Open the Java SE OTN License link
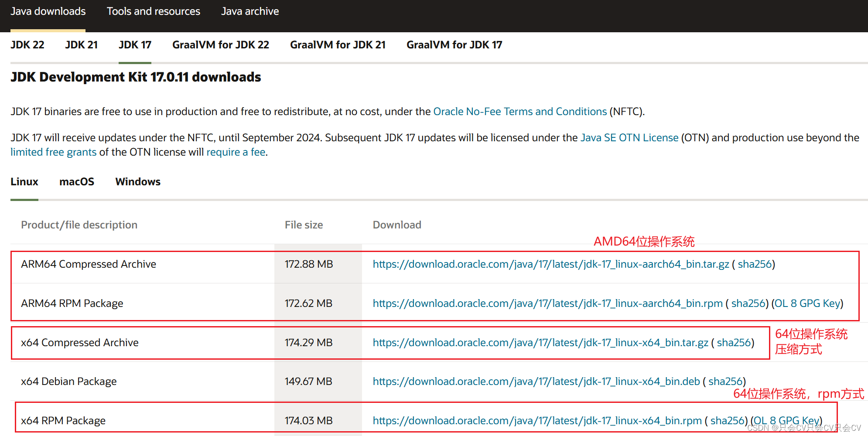The image size is (868, 436). click(629, 138)
